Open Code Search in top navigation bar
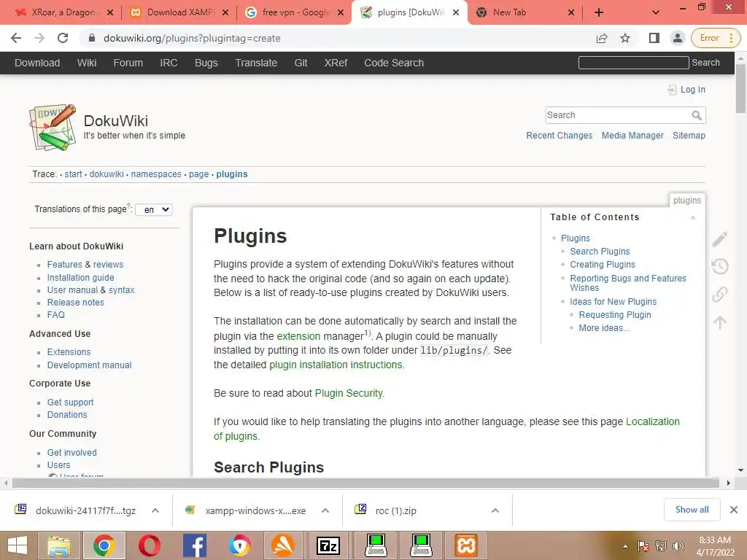Viewport: 747px width, 560px height. coord(393,63)
